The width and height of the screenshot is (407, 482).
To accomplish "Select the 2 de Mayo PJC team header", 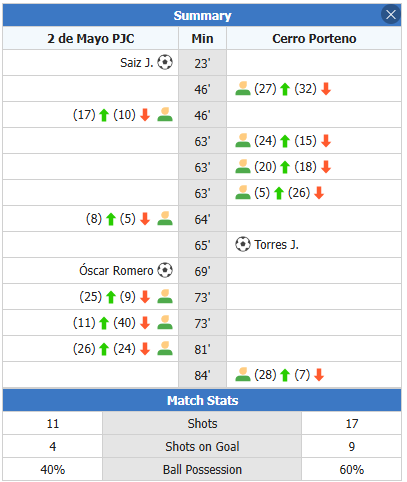I will [x=91, y=38].
